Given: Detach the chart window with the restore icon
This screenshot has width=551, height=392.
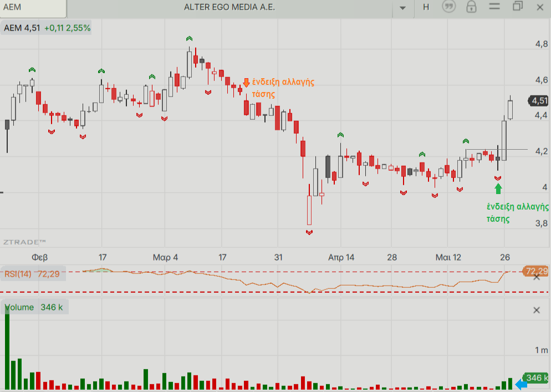Looking at the screenshot, I should point(518,6).
